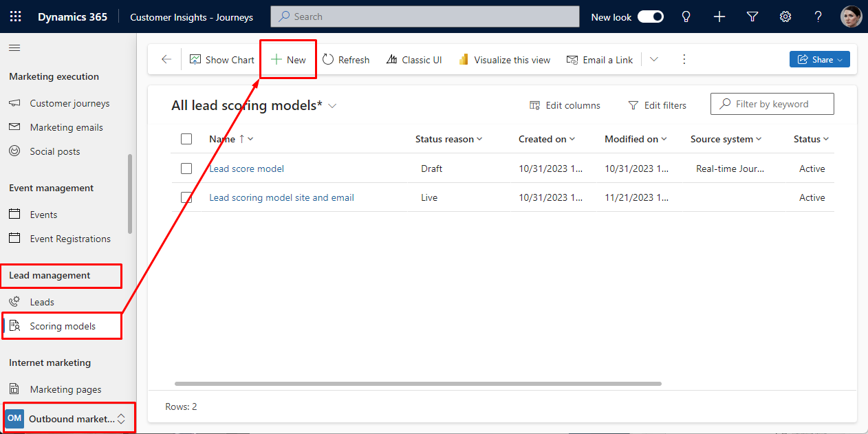The height and width of the screenshot is (434, 868).
Task: Click the Rows: 2 footer text
Action: [x=181, y=406]
